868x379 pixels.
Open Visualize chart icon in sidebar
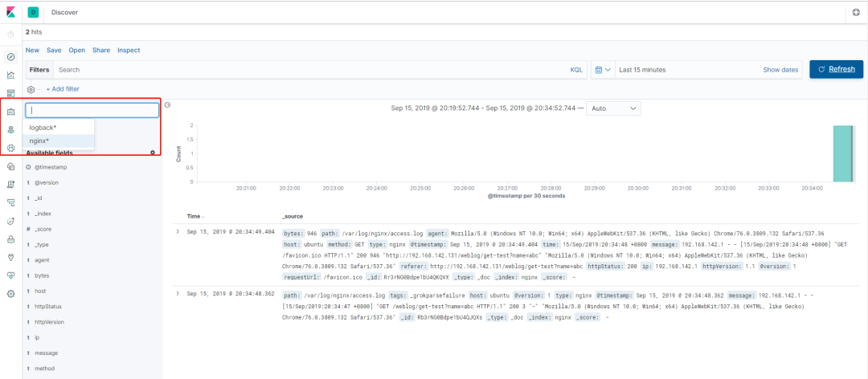coord(10,75)
